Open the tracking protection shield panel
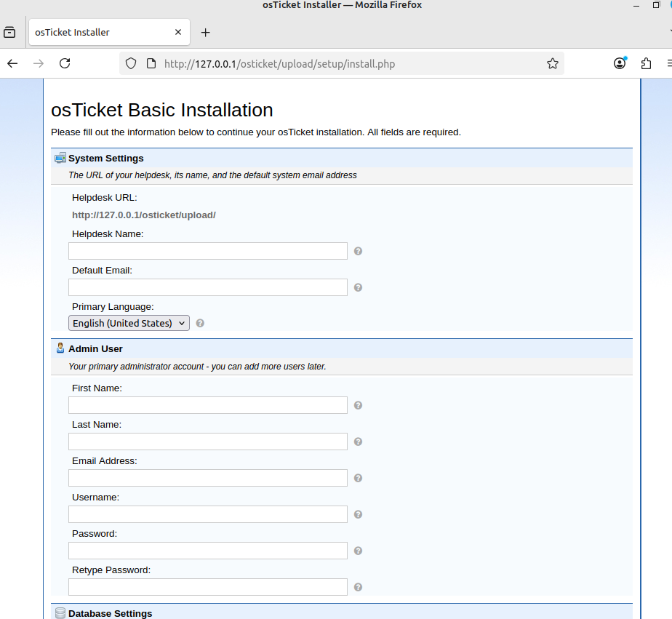Image resolution: width=672 pixels, height=619 pixels. pyautogui.click(x=131, y=64)
